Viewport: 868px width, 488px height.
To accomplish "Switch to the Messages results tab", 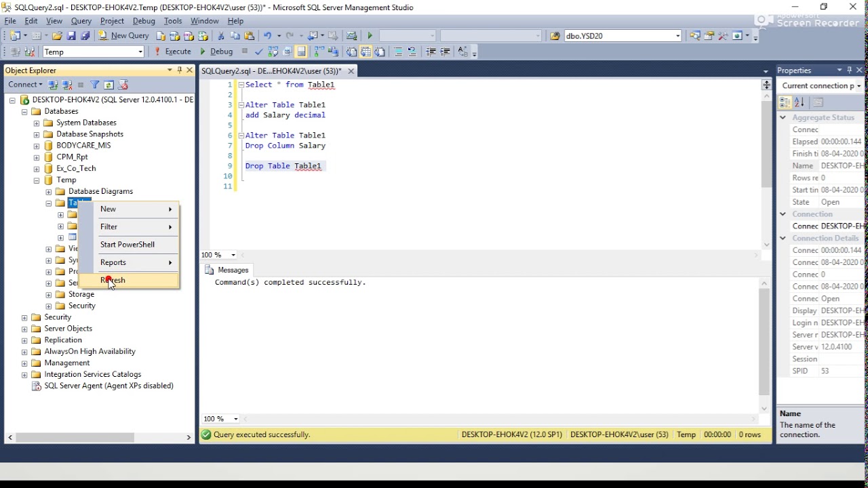I will [x=226, y=270].
